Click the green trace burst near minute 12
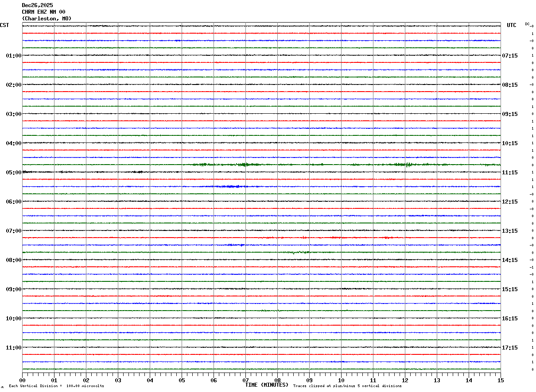The height and width of the screenshot is (392, 536). point(408,165)
